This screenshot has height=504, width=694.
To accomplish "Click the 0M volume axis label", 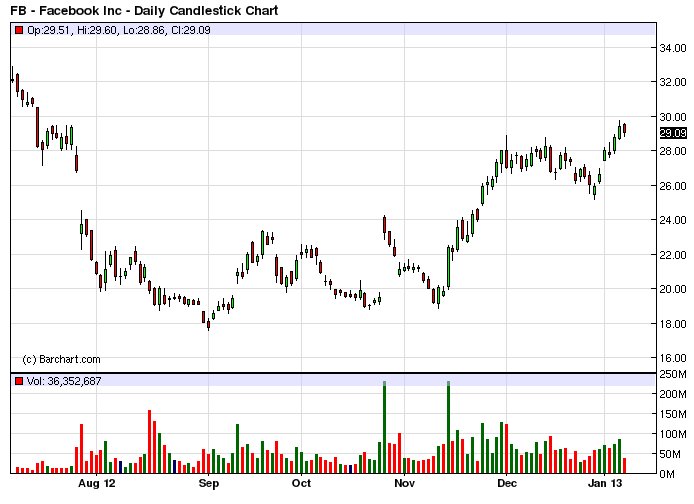I will (667, 474).
